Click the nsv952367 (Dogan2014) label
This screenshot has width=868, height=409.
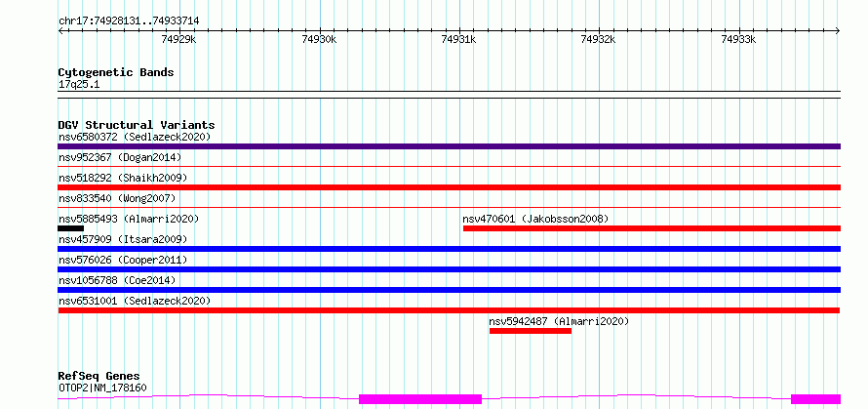coord(120,157)
